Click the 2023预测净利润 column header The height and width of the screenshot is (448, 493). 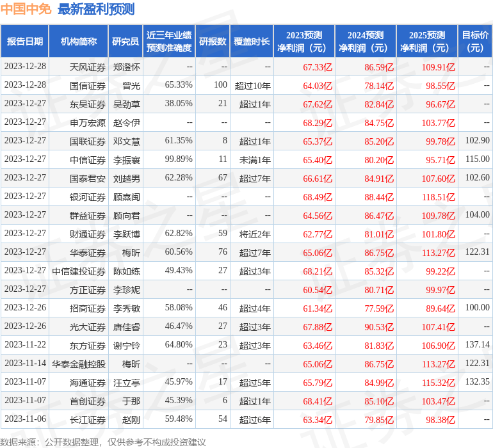tap(304, 41)
